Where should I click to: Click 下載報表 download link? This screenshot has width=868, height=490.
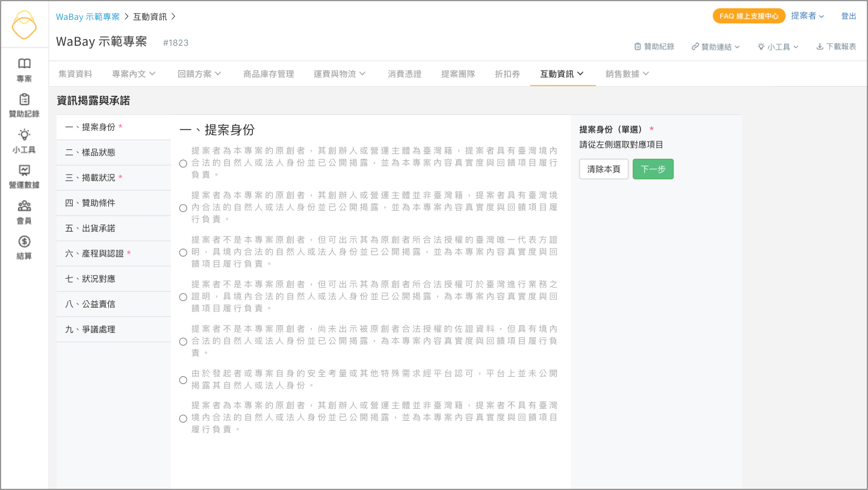click(836, 46)
